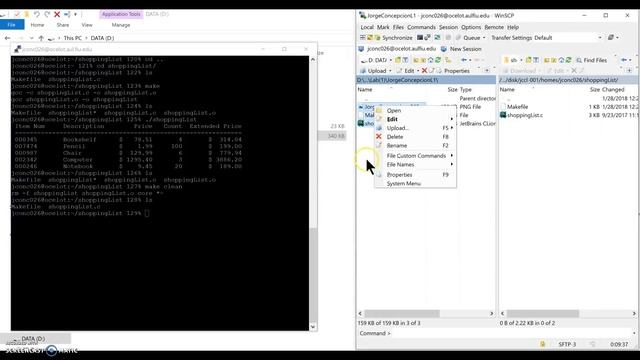
Task: Click the local panel plus icon
Action: click(x=487, y=71)
